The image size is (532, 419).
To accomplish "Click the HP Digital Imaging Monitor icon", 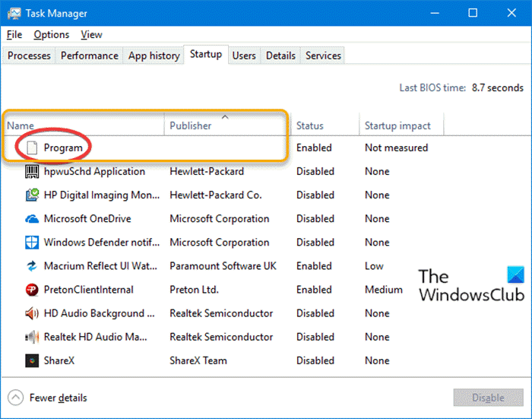I will [x=32, y=195].
